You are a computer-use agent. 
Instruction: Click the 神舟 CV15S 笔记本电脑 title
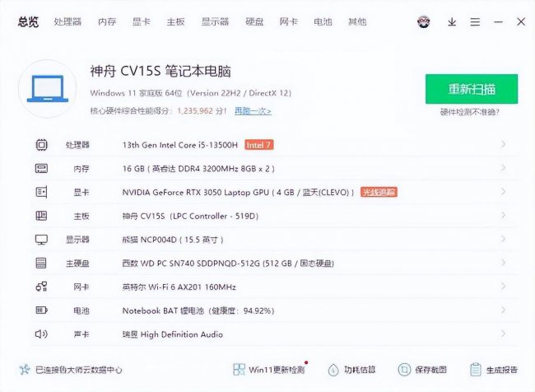coord(160,72)
